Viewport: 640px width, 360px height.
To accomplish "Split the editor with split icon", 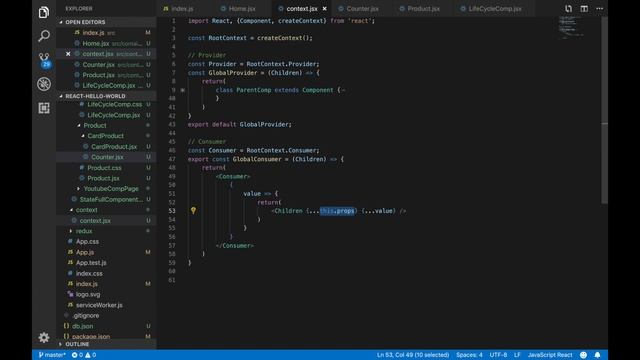I will coord(584,8).
